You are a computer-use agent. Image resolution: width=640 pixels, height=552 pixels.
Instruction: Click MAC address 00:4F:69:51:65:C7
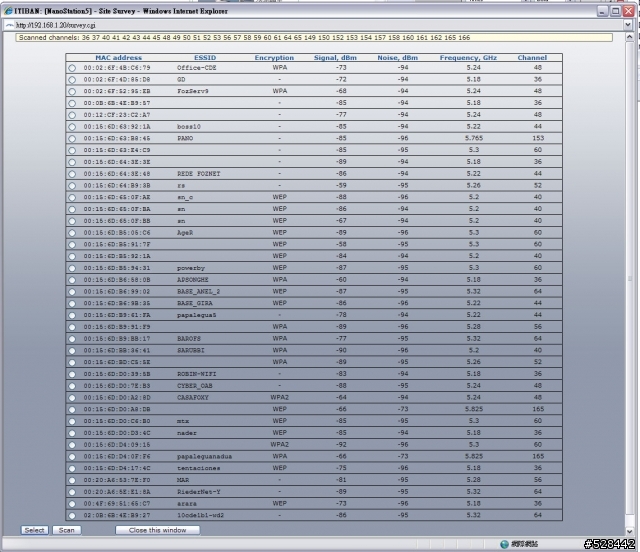117,504
